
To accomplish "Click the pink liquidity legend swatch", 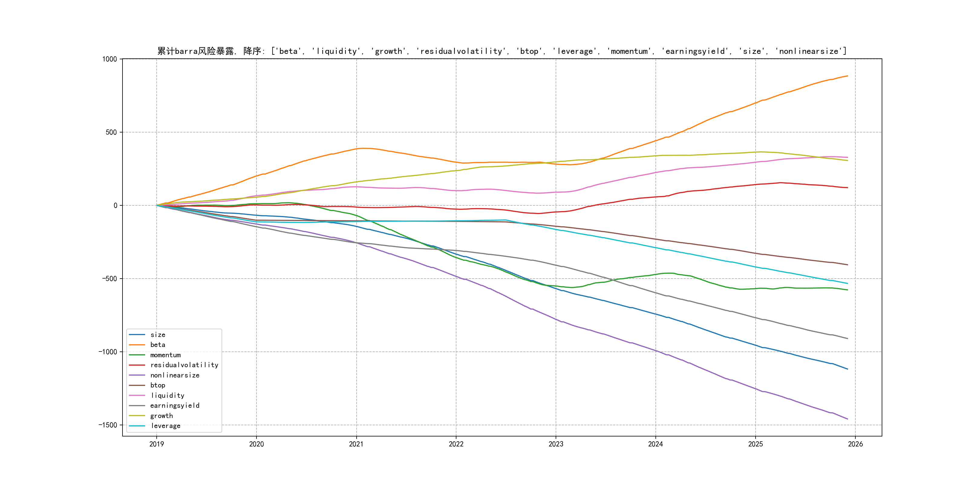I will (x=137, y=396).
